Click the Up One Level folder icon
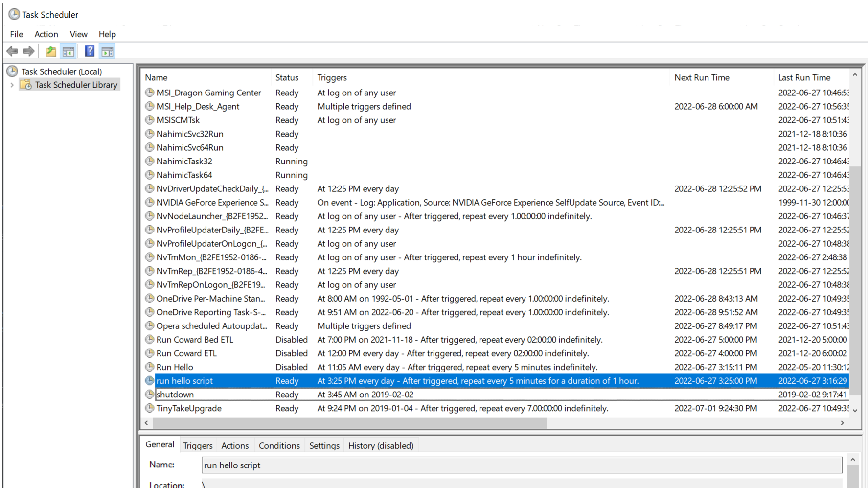The image size is (868, 488). pos(50,51)
